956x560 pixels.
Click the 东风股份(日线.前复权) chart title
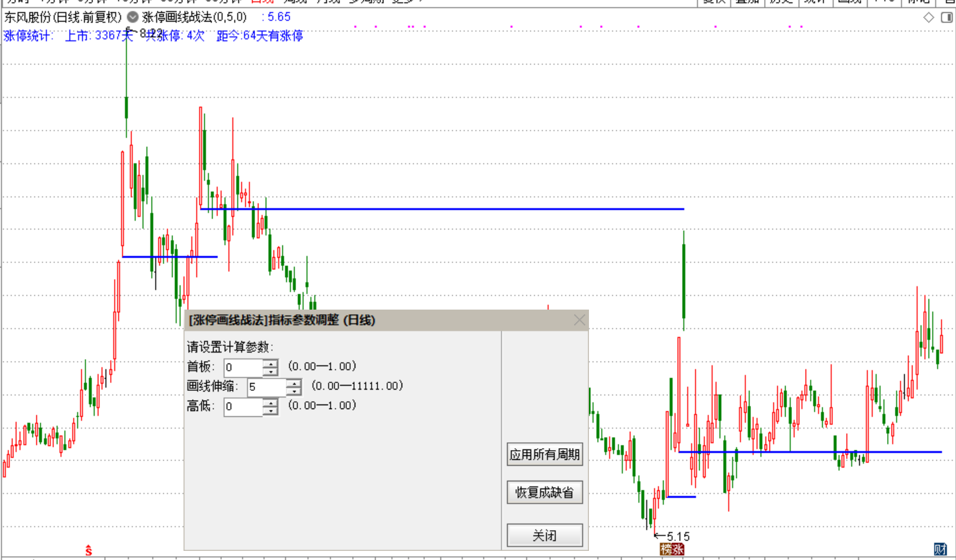point(63,18)
